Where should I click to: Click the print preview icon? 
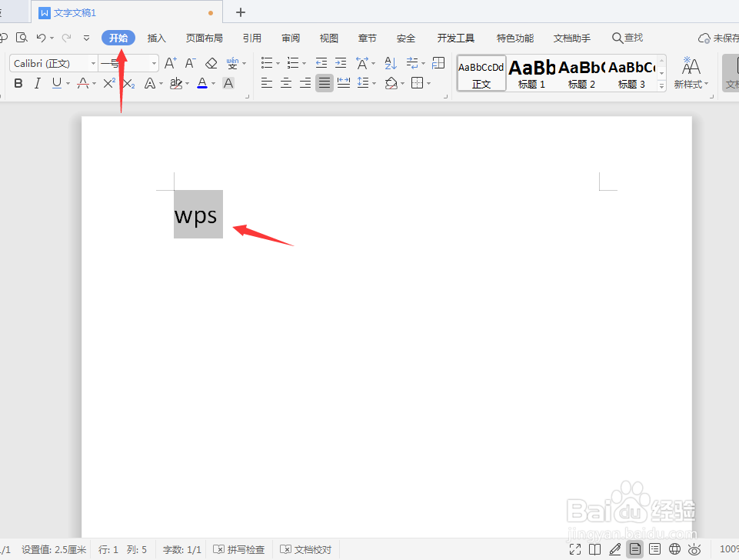click(x=22, y=38)
